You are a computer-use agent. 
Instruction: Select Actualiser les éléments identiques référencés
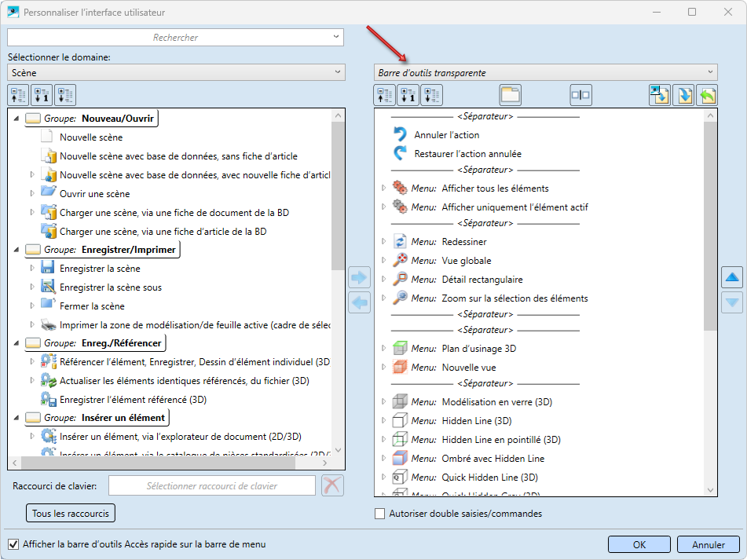(185, 381)
